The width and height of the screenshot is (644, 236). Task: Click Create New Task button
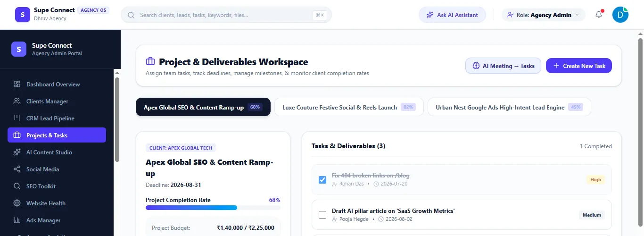pyautogui.click(x=579, y=66)
